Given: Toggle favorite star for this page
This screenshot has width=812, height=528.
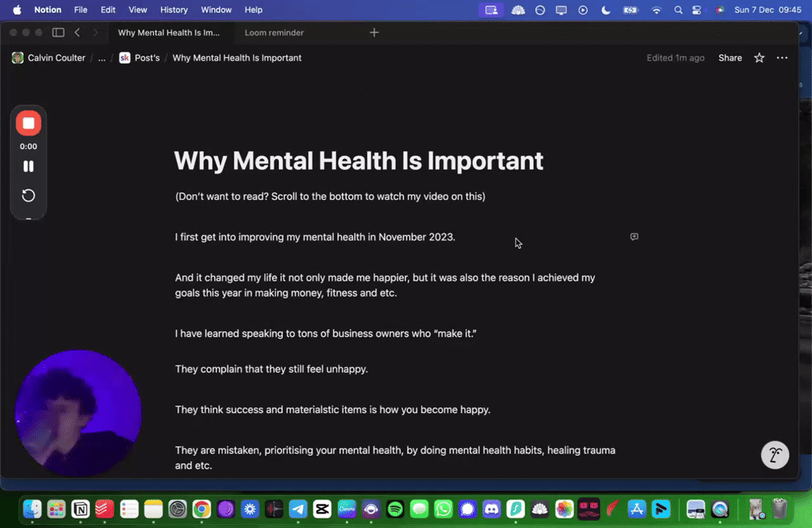Looking at the screenshot, I should [759, 57].
